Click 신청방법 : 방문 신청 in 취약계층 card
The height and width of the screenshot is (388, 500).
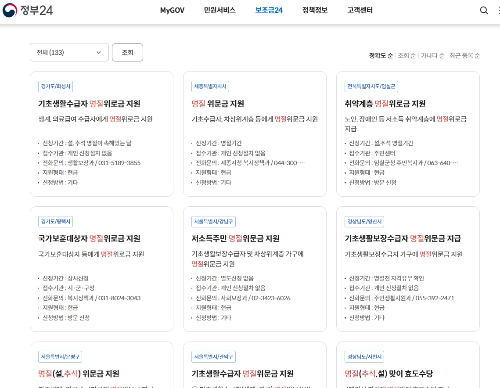coord(372,182)
